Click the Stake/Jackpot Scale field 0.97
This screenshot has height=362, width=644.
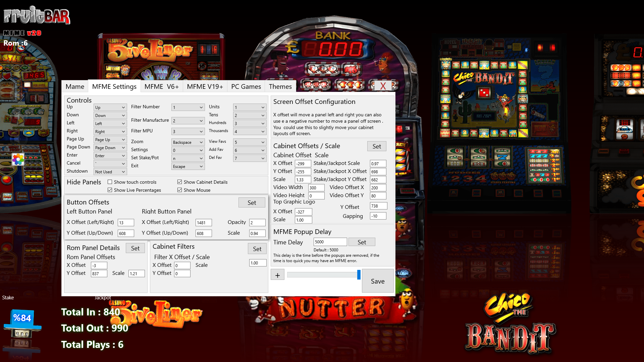pos(378,164)
